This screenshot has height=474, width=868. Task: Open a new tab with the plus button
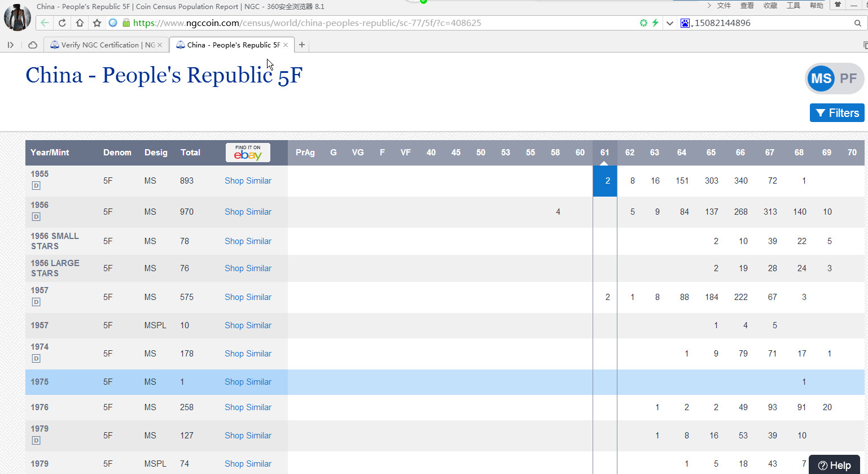coord(302,45)
